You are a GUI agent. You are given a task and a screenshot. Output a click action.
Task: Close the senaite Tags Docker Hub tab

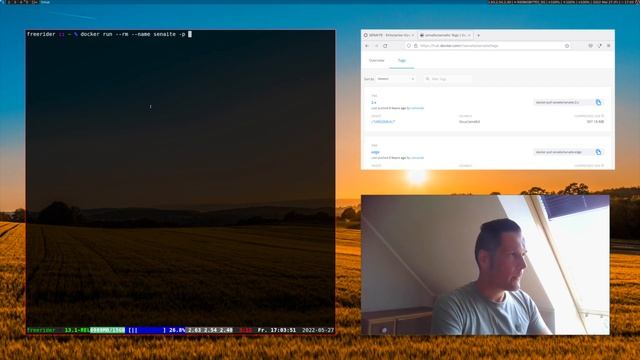[x=469, y=36]
